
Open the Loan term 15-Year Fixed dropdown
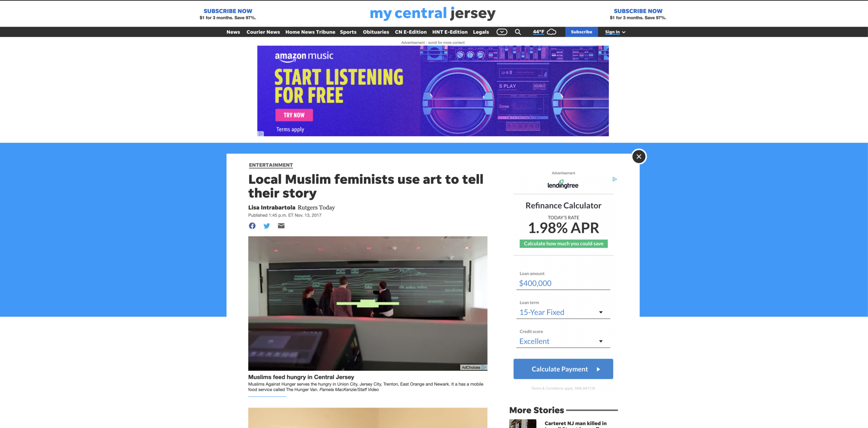tap(563, 312)
